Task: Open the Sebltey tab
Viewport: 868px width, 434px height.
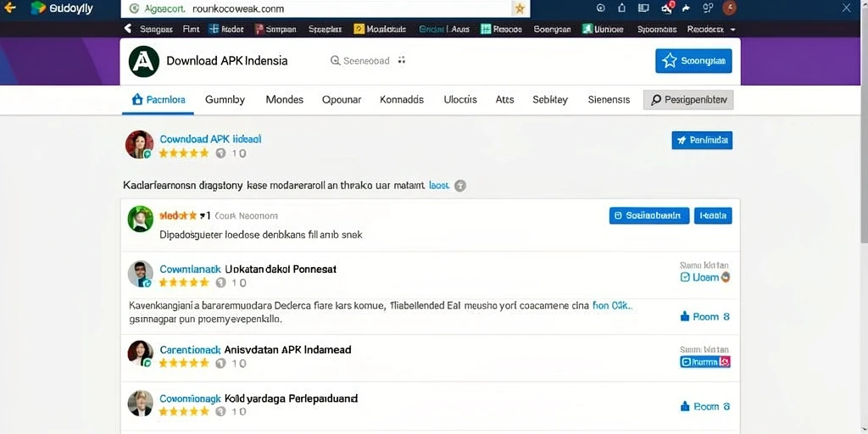Action: tap(550, 100)
